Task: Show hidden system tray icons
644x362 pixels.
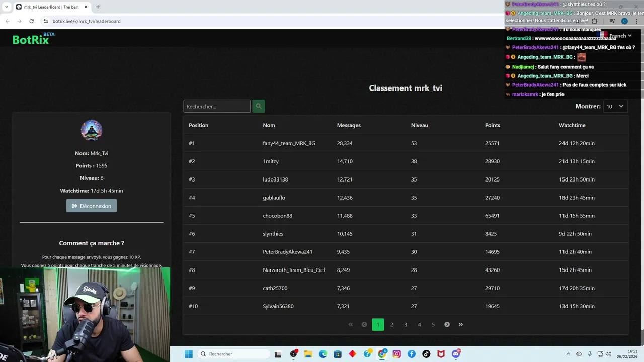Action: tap(568, 354)
